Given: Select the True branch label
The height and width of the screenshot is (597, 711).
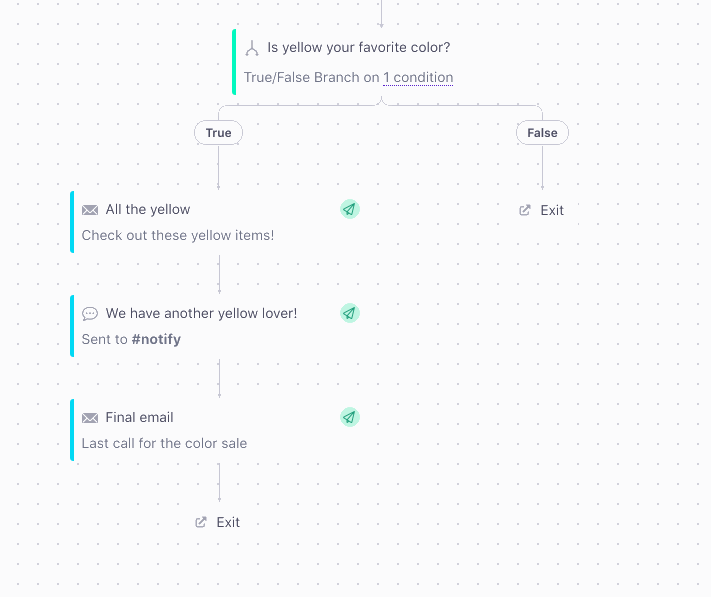Looking at the screenshot, I should [218, 133].
